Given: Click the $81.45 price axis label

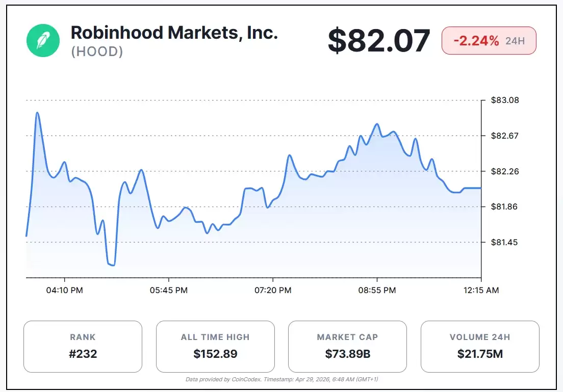Looking at the screenshot, I should pyautogui.click(x=504, y=242).
